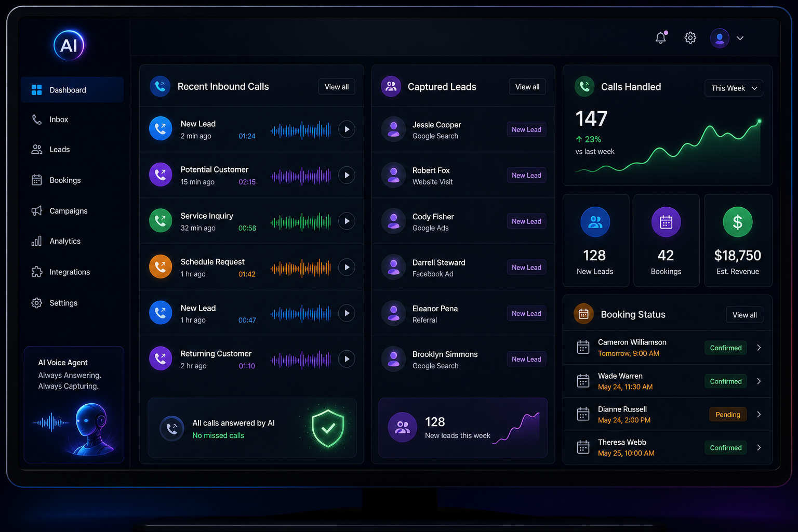Click Service Inquiry green phone icon

pos(161,221)
